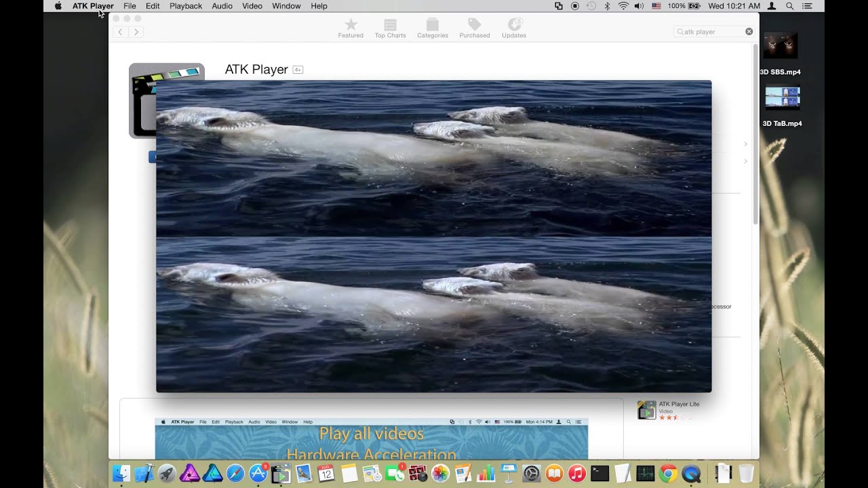
Task: Open QuickTime Player from the dock
Action: click(x=691, y=474)
